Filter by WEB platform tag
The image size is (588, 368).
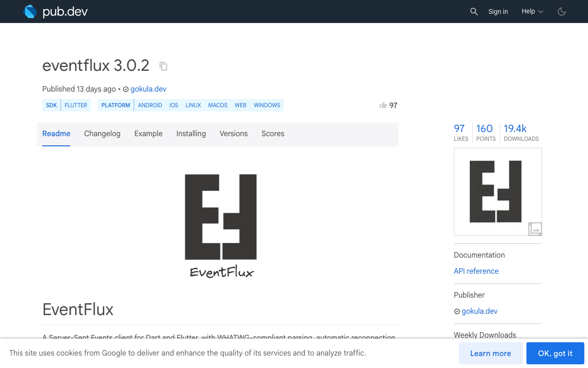click(x=241, y=105)
